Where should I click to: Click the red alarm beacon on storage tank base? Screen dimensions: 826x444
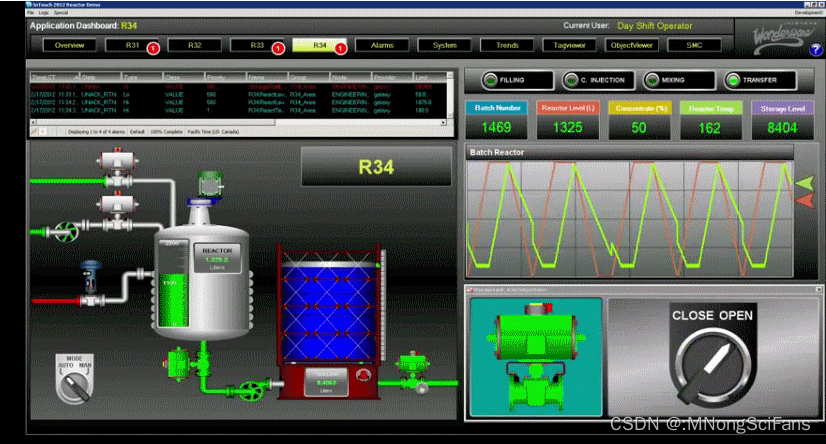coord(363,375)
